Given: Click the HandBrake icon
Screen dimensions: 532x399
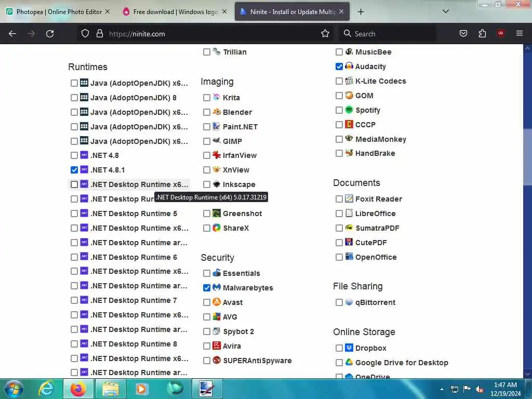Looking at the screenshot, I should [x=349, y=153].
